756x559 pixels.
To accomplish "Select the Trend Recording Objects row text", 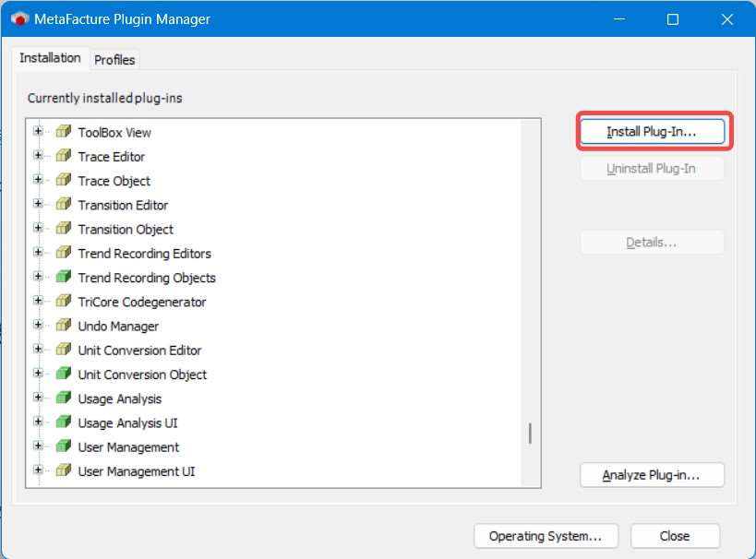I will tap(147, 278).
